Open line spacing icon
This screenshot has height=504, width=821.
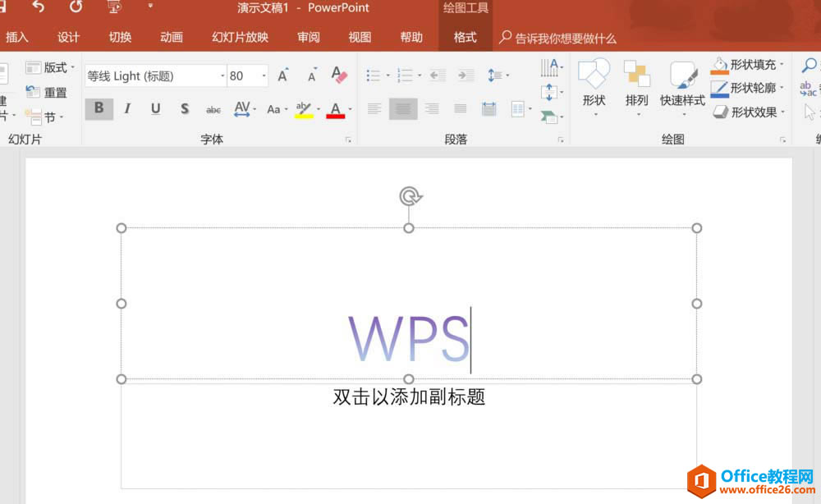click(x=495, y=76)
